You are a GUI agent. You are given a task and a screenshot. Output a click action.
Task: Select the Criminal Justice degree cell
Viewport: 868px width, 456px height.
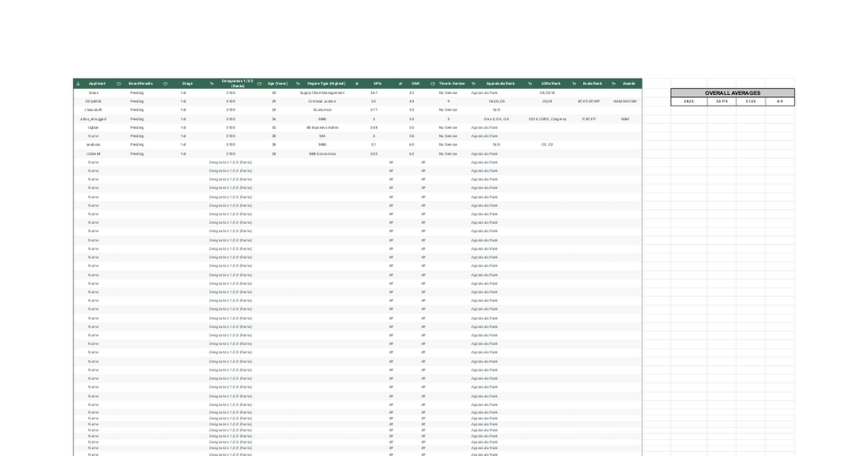(x=322, y=101)
